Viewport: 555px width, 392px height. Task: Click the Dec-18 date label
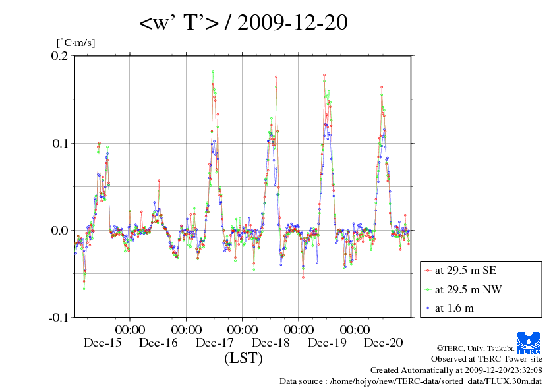(x=270, y=343)
